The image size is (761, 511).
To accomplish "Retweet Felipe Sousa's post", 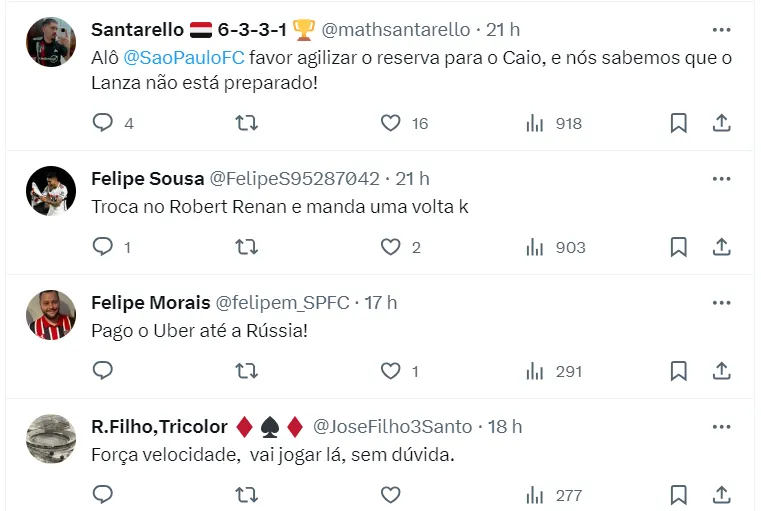I will (246, 247).
